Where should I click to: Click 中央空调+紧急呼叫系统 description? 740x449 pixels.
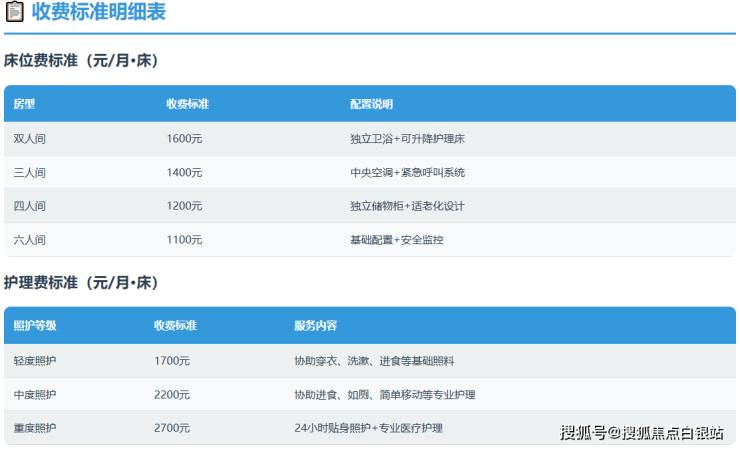[x=407, y=173]
